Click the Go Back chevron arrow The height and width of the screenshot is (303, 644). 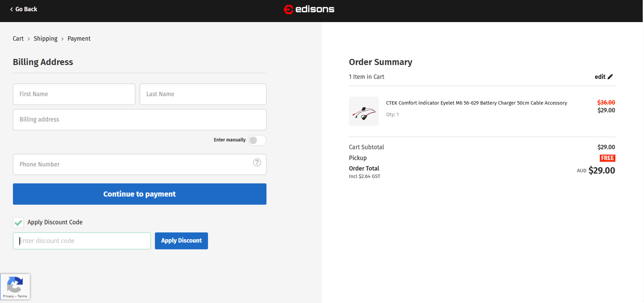pos(12,9)
